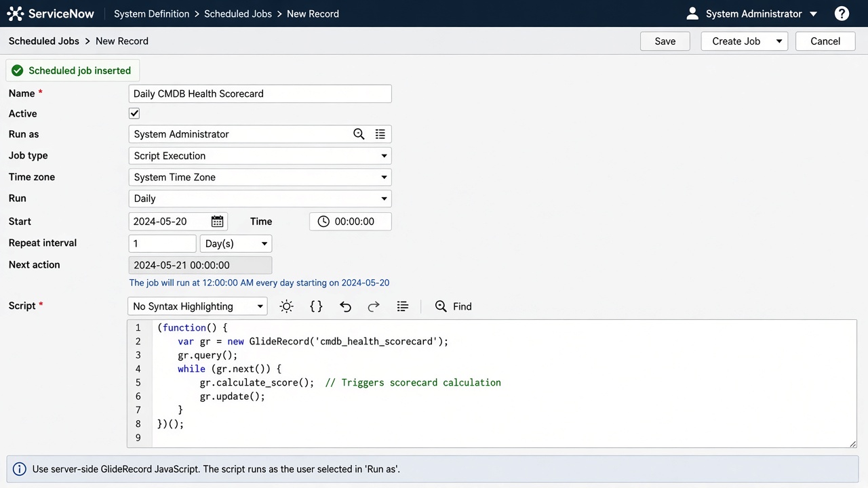Click the curly braces format icon
The height and width of the screenshot is (488, 868).
click(316, 306)
